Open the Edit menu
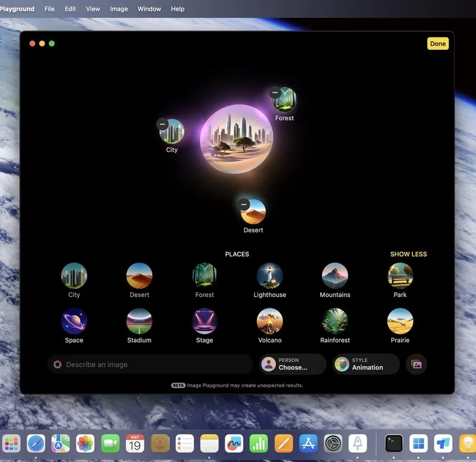 coord(70,9)
